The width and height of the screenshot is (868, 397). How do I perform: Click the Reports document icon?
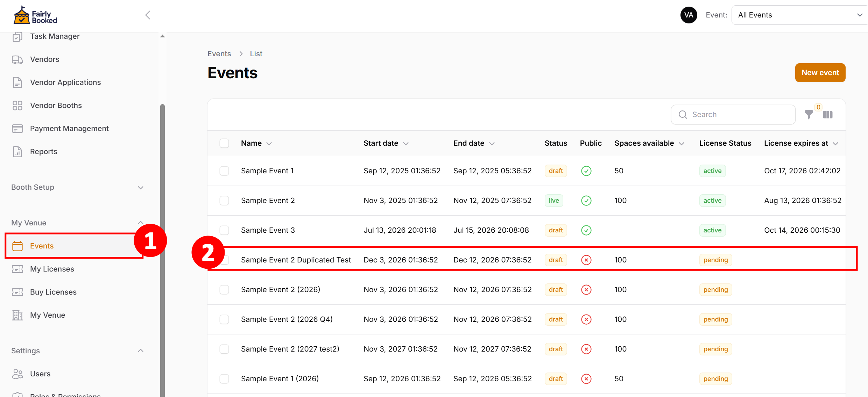coord(17,152)
